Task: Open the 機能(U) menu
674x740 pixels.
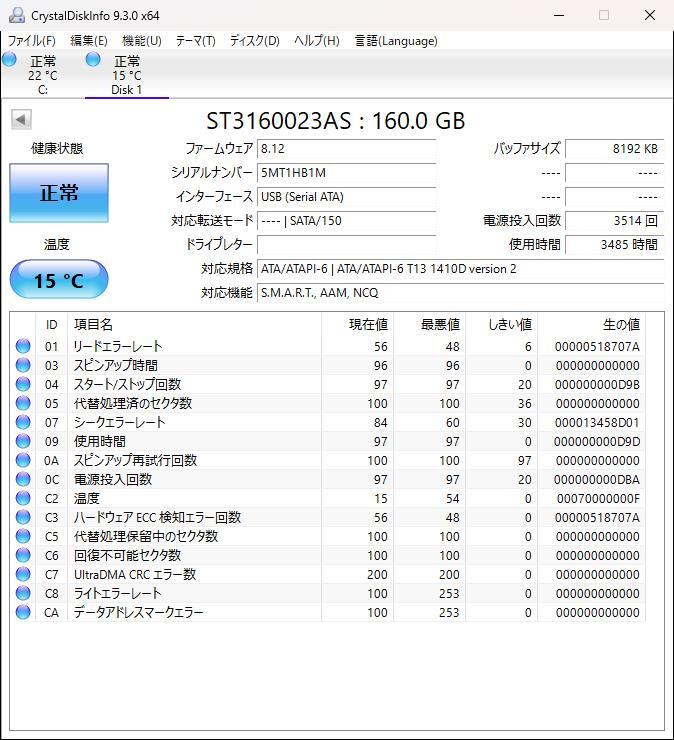Action: (142, 41)
